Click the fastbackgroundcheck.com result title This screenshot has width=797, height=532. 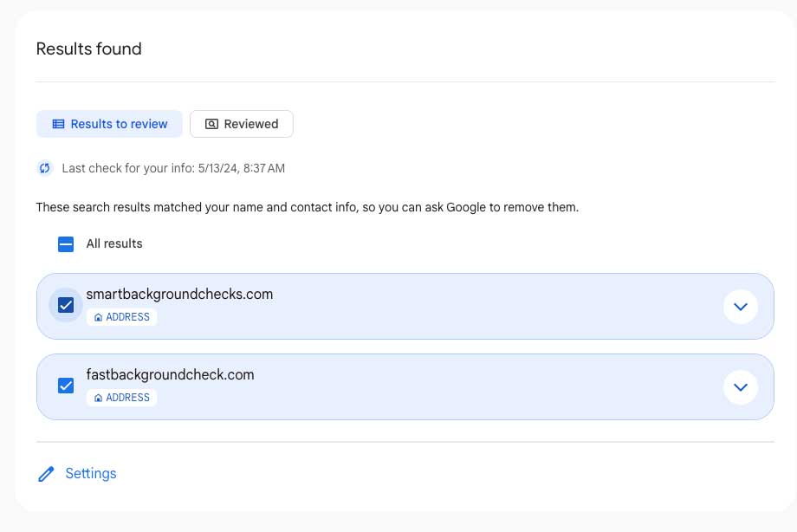pos(170,375)
